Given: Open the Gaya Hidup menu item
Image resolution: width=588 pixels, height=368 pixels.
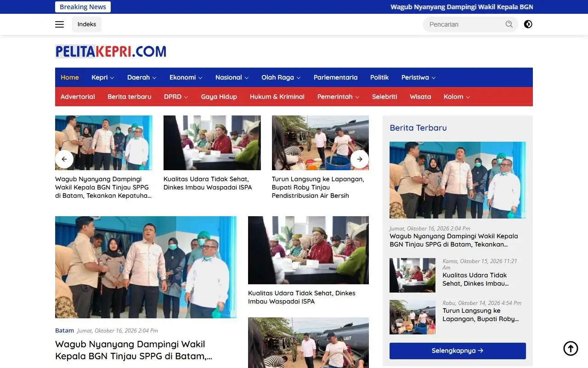Looking at the screenshot, I should pos(219,97).
